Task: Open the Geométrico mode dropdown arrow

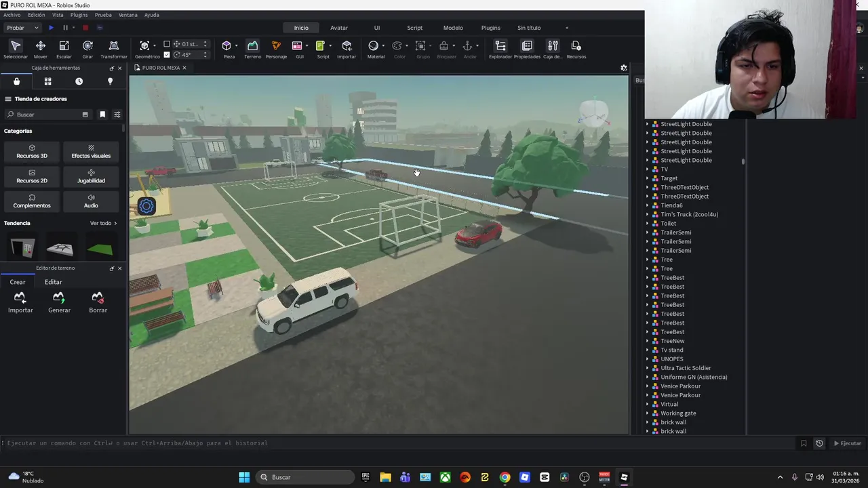Action: tap(155, 46)
